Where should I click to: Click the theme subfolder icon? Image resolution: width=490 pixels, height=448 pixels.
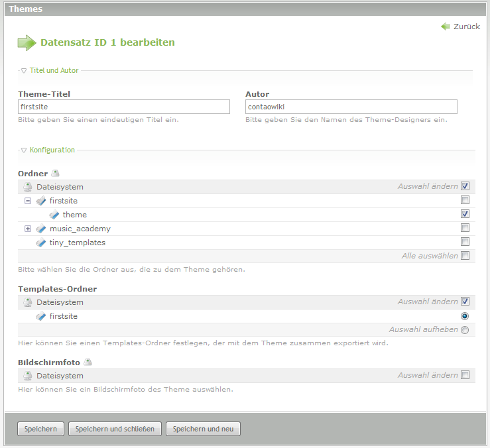54,215
